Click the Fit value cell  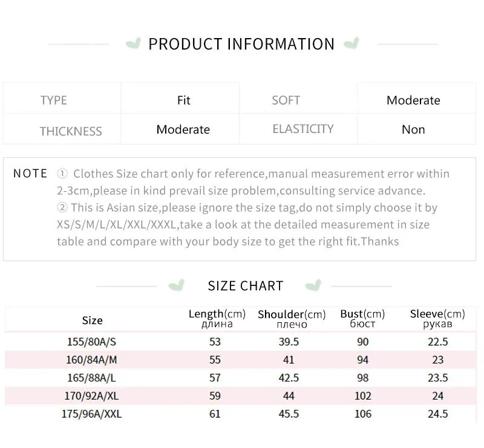click(180, 99)
